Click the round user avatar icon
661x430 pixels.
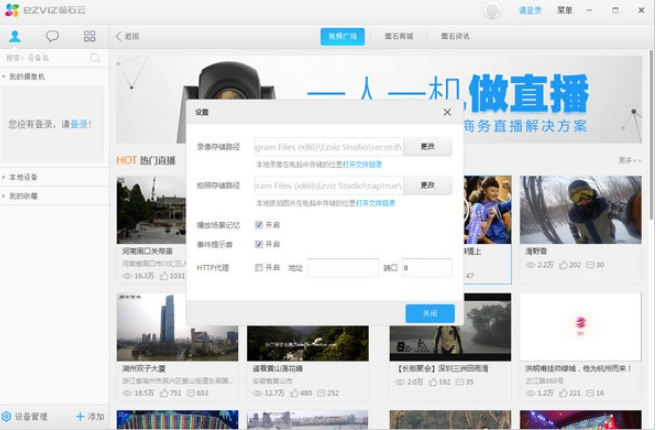[492, 11]
